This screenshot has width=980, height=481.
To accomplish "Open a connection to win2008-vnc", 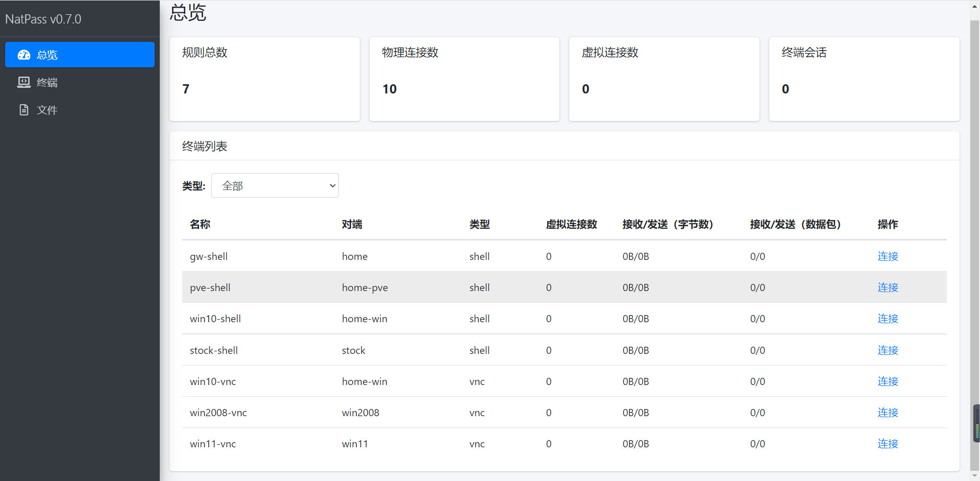I will pos(888,413).
